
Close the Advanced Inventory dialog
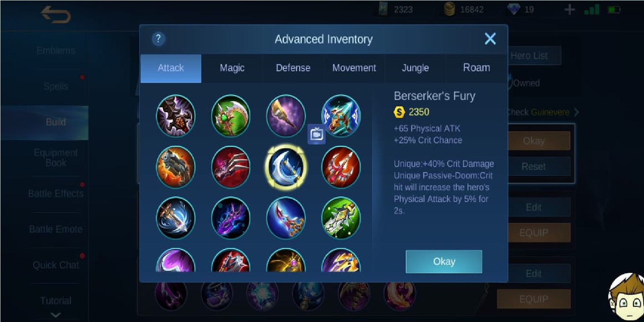pos(490,39)
